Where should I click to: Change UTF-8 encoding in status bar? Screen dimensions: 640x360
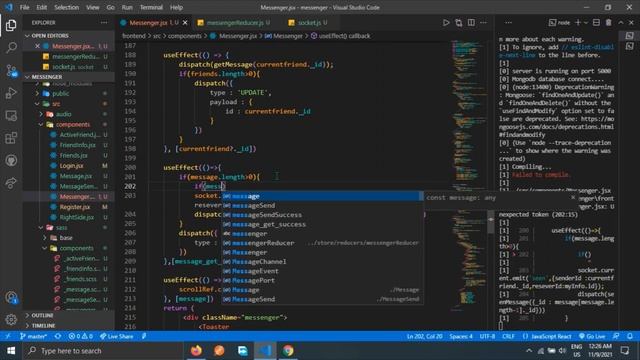[487, 336]
